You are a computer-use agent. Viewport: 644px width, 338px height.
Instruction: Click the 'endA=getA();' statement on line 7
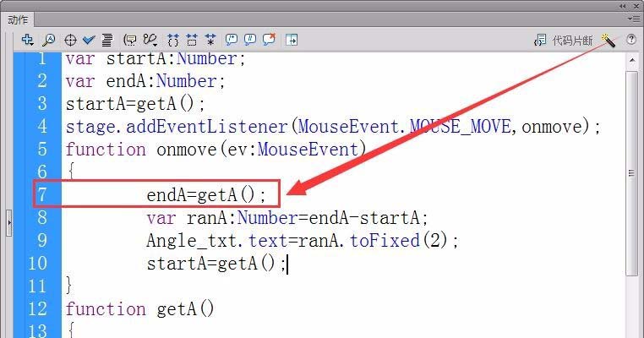(x=206, y=194)
